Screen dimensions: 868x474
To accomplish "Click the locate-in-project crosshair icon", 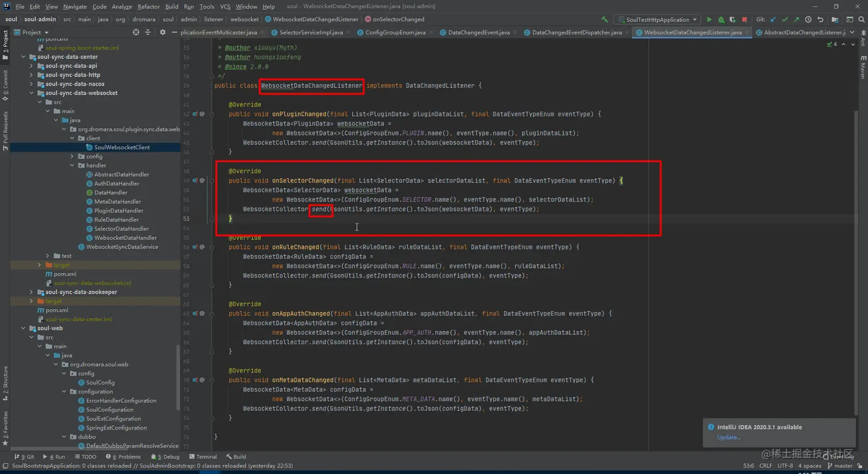I will click(136, 33).
